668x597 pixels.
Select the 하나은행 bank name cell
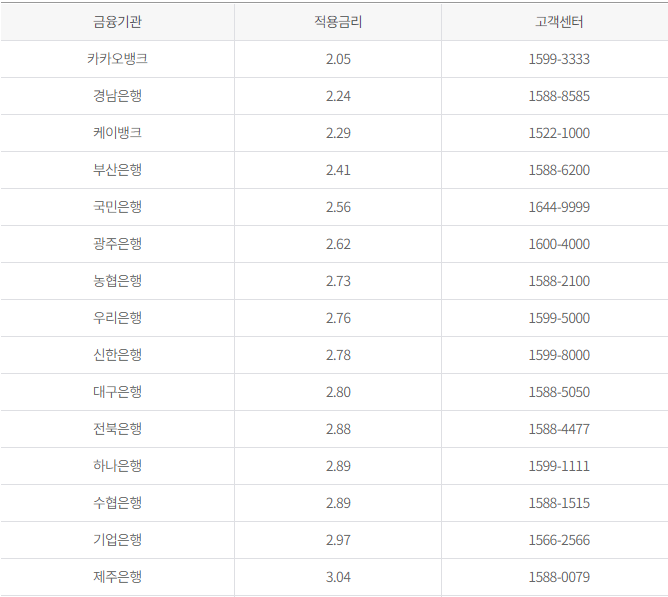117,466
